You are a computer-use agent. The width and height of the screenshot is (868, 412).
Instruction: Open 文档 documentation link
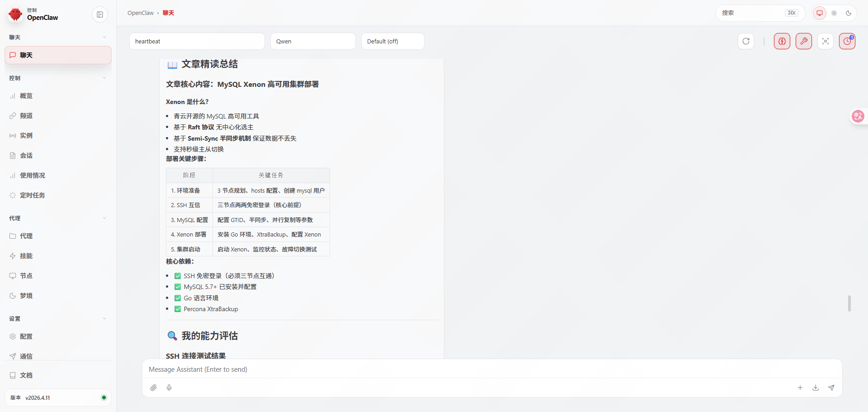click(58, 375)
